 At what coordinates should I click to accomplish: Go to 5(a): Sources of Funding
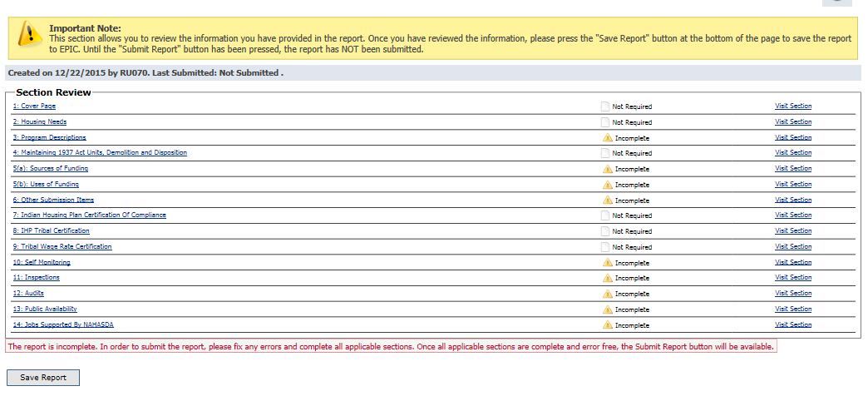coord(50,168)
